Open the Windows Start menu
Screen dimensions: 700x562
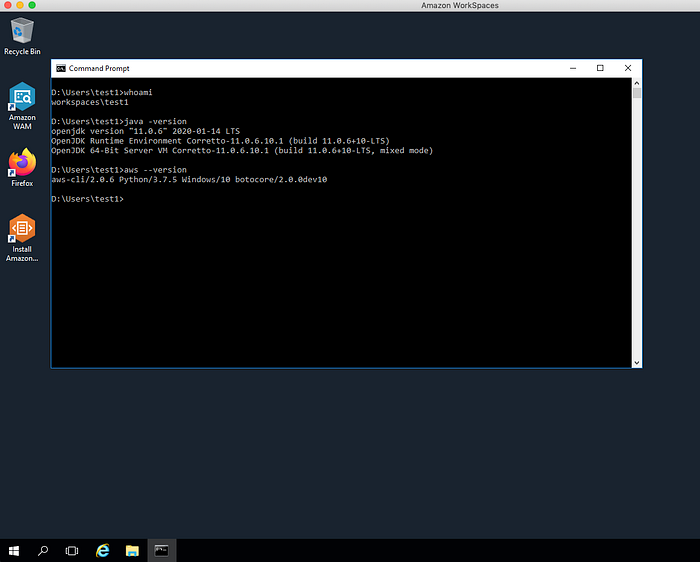pyautogui.click(x=14, y=551)
